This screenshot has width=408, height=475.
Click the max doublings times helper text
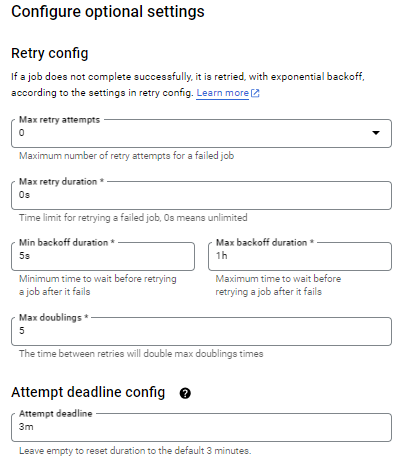click(141, 354)
